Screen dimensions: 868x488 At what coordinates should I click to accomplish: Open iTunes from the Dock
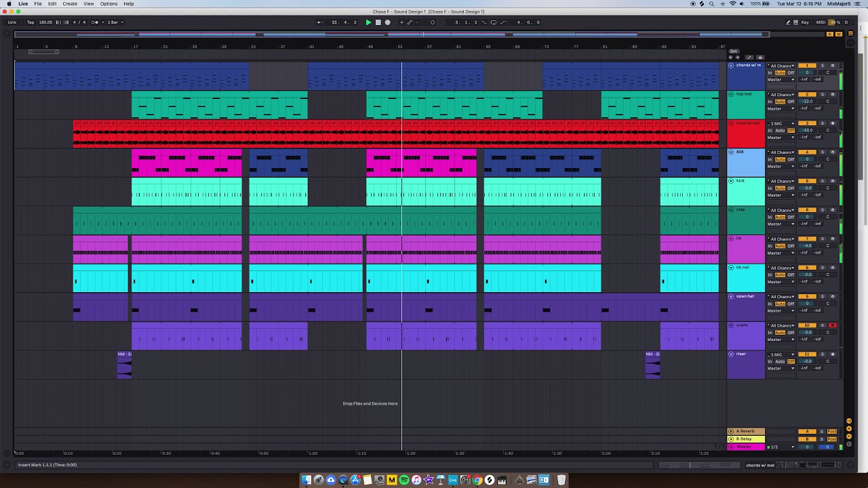pyautogui.click(x=416, y=480)
